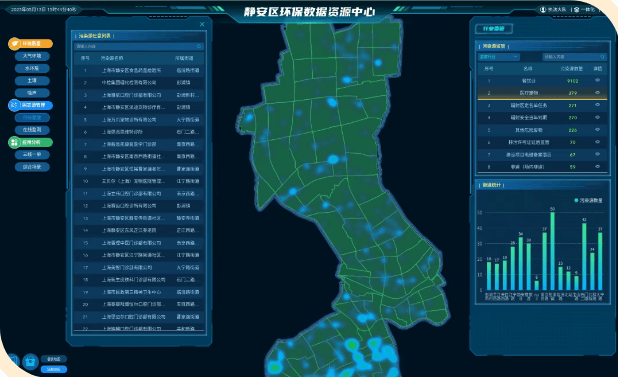Click the orange leaf icon in the sidebar

[14, 43]
